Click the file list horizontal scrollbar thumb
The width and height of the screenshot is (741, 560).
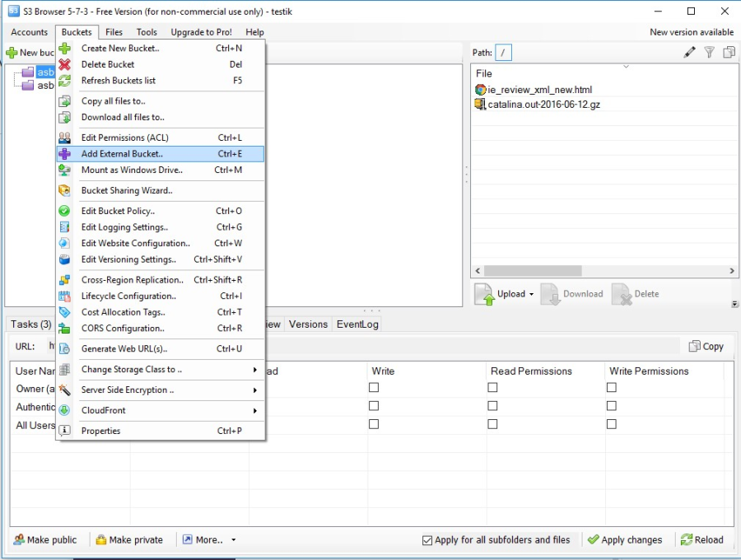(533, 271)
